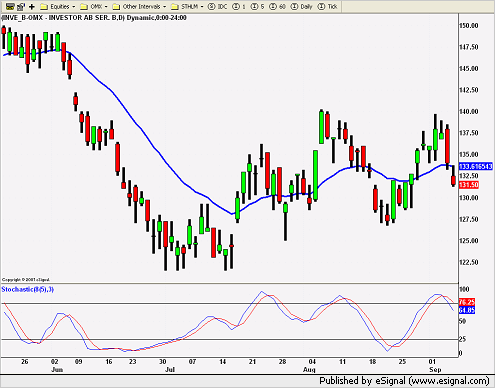
Task: Switch to the 1 minute interval
Action: [239, 6]
